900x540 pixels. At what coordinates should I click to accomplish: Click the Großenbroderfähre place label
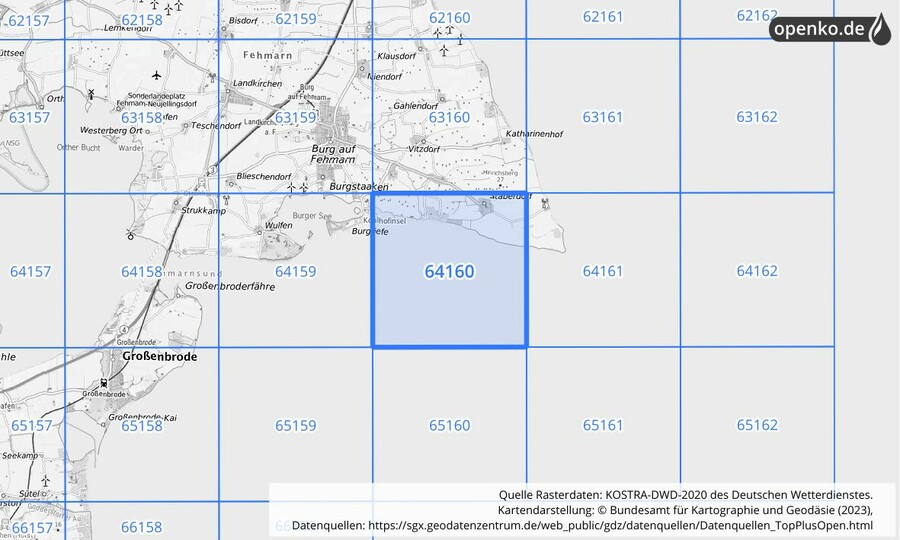point(230,286)
